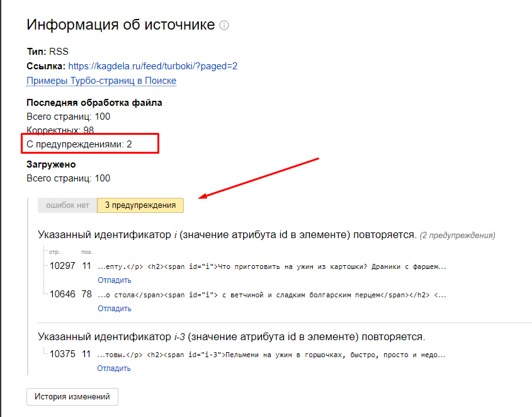Select the «3 предупреждения» tab
This screenshot has height=417, width=532.
[140, 205]
